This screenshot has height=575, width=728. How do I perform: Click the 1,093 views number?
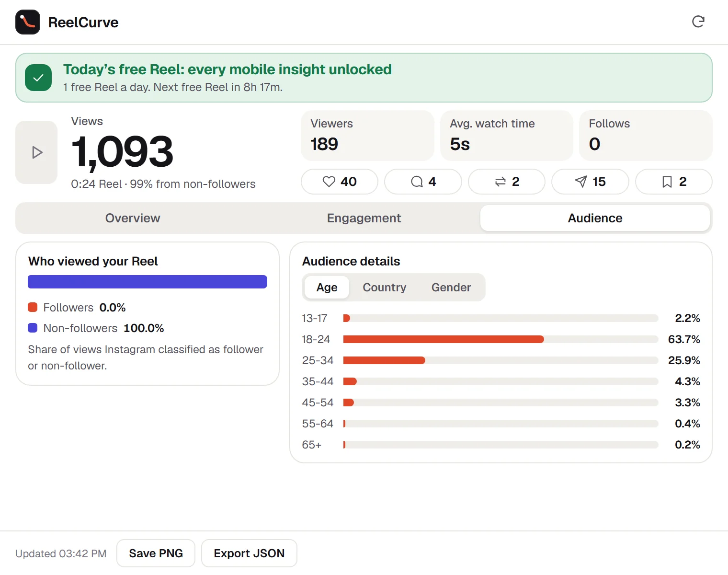pyautogui.click(x=122, y=152)
